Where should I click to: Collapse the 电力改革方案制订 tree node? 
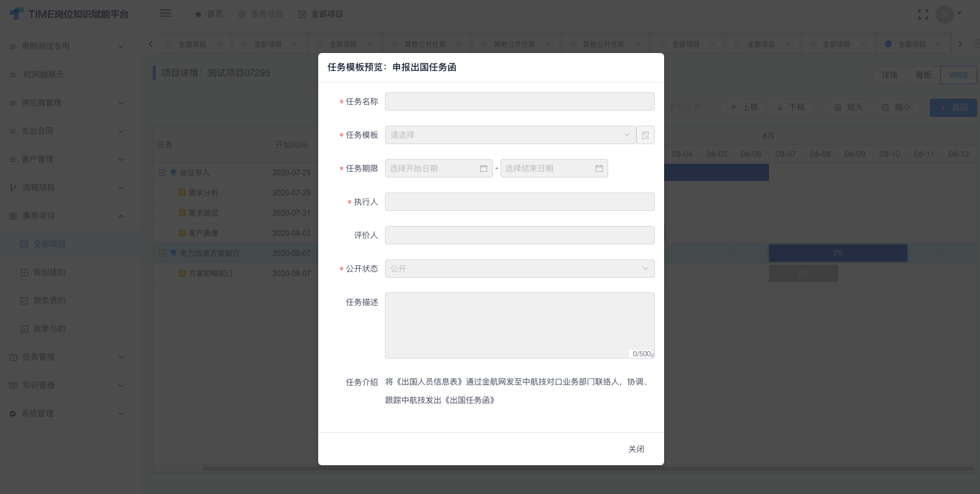tap(162, 253)
